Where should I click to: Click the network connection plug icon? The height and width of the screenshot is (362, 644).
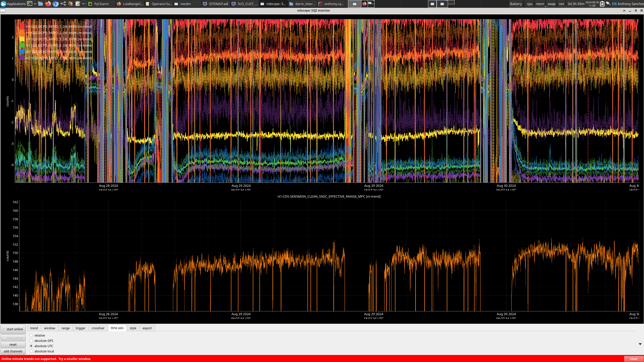(x=608, y=4)
